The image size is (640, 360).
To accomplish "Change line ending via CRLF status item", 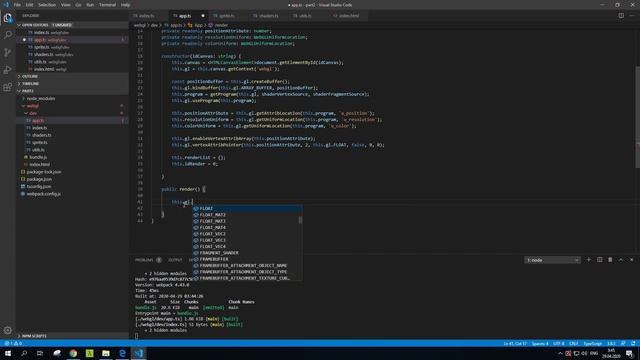I will click(x=573, y=343).
